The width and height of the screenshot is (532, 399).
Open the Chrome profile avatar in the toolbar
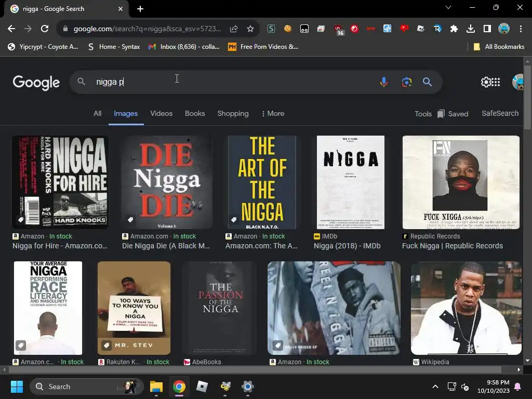(x=504, y=29)
